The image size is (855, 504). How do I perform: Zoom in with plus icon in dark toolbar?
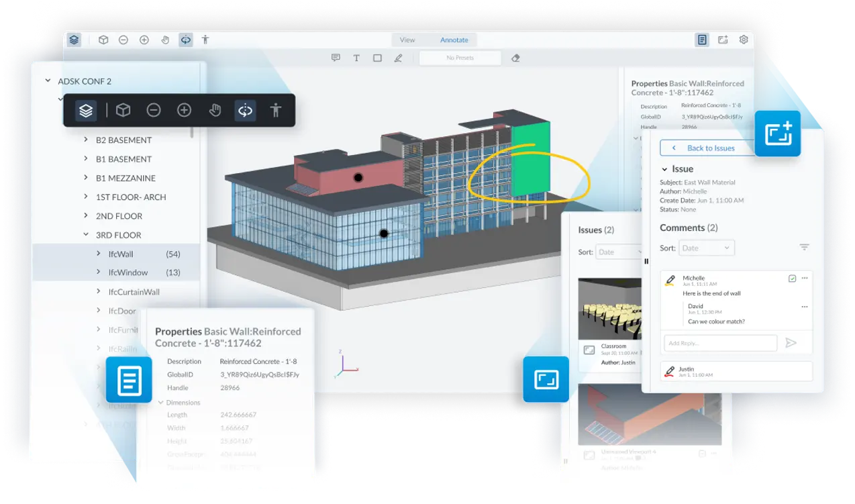coord(184,111)
